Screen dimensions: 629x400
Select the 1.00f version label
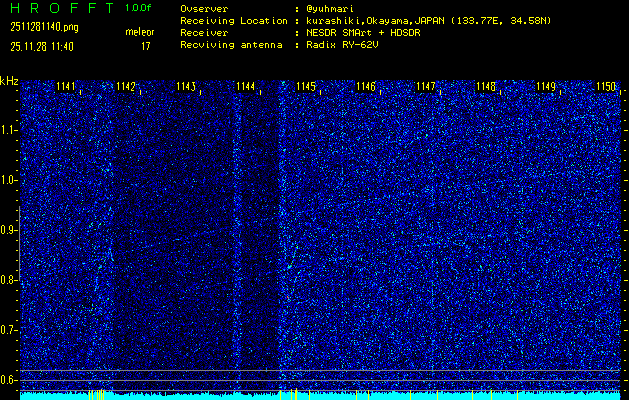139,8
